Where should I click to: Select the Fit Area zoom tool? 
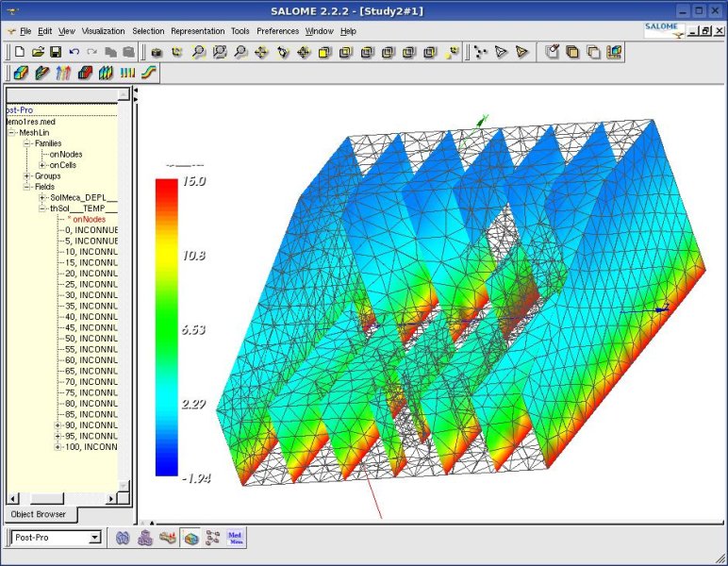pyautogui.click(x=219, y=52)
